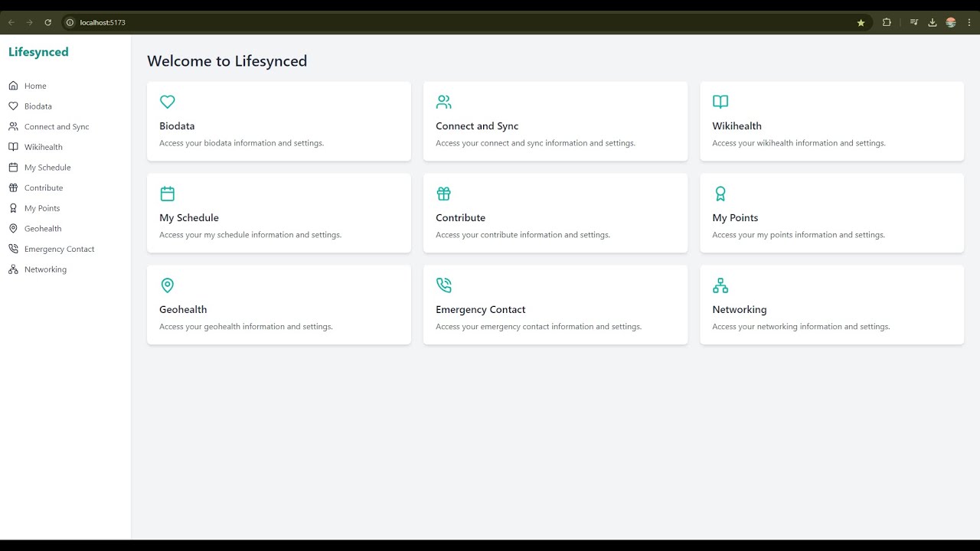The width and height of the screenshot is (980, 551).
Task: Click the calendar icon on My Schedule card
Action: tap(168, 194)
